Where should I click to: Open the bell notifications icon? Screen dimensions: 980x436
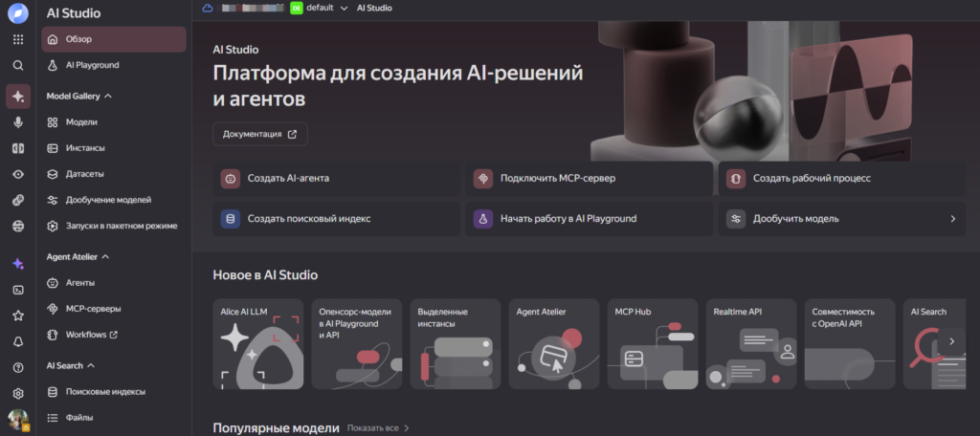pyautogui.click(x=18, y=341)
